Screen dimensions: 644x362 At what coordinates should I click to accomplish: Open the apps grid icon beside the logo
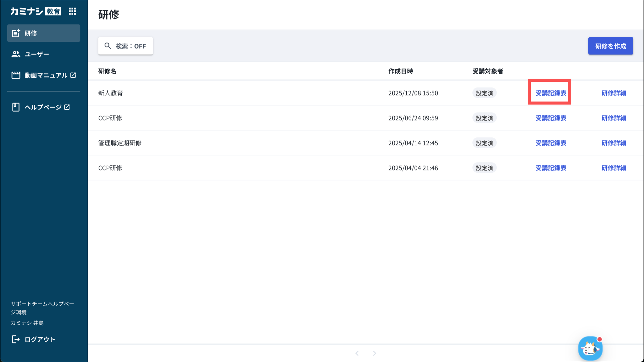coord(72,11)
